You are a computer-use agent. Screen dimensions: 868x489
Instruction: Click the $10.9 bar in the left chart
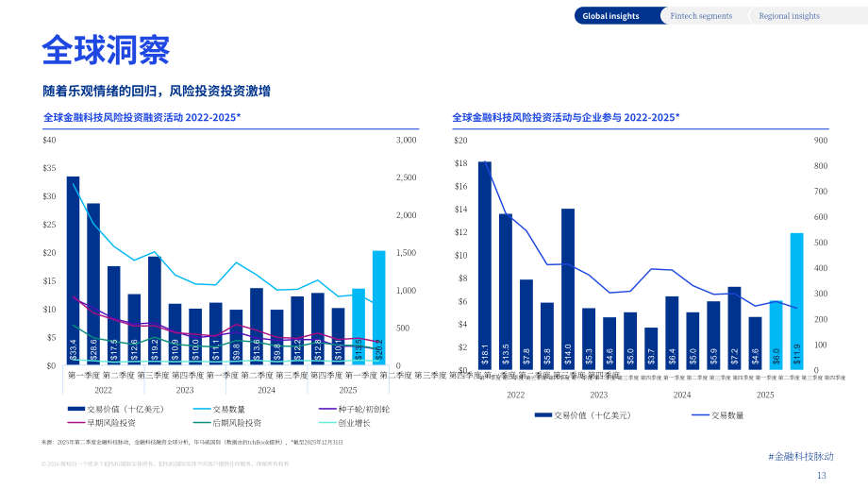[x=175, y=334]
